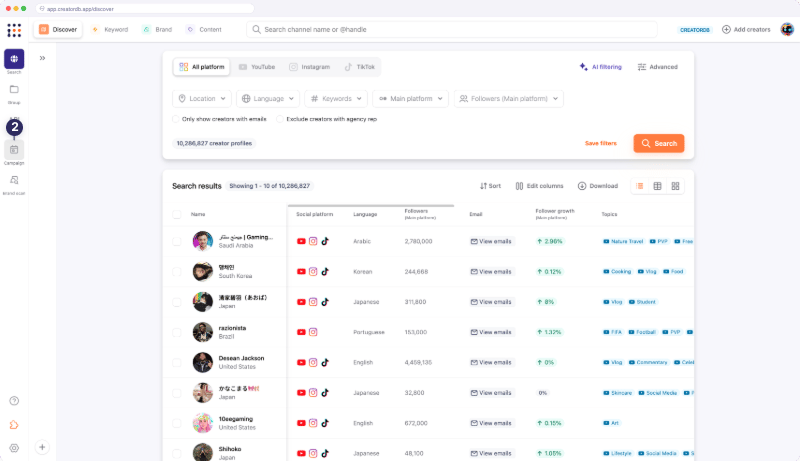Open the orange chat support icon
Screen dimensions: 800x461
[14, 425]
